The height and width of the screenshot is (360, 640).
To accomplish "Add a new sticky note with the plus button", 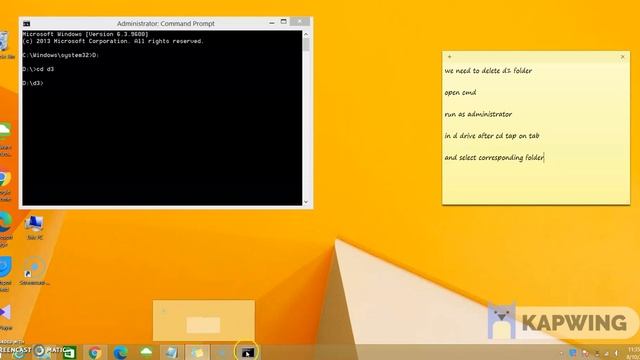I will pos(449,57).
